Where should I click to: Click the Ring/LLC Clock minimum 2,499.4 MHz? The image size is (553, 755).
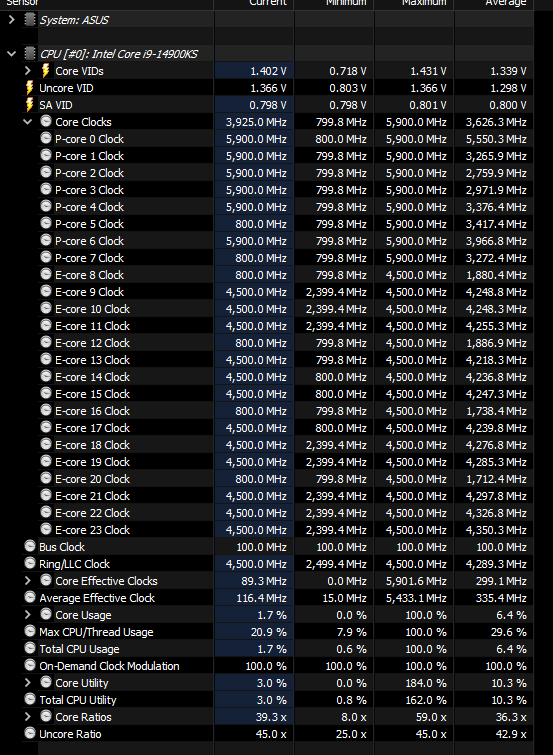(336, 564)
